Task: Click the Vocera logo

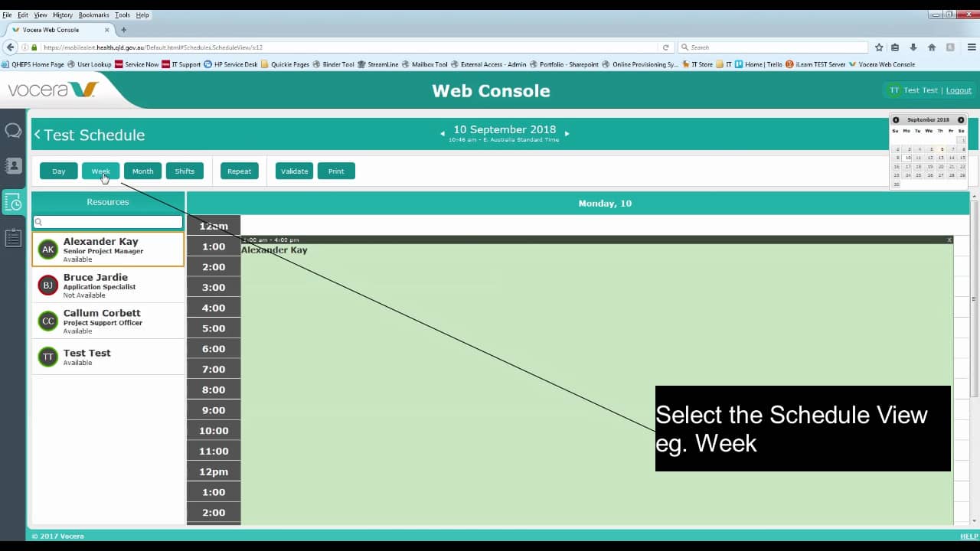Action: [x=54, y=90]
